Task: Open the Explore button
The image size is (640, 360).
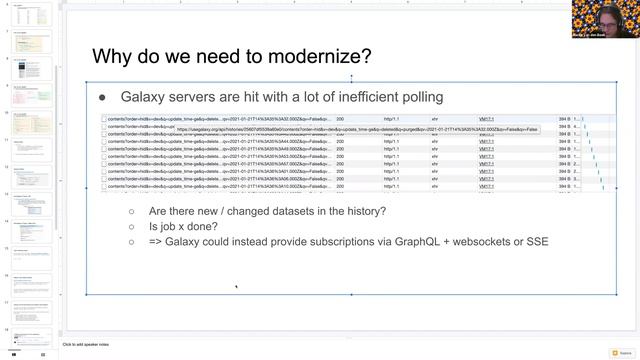Action: pyautogui.click(x=622, y=353)
